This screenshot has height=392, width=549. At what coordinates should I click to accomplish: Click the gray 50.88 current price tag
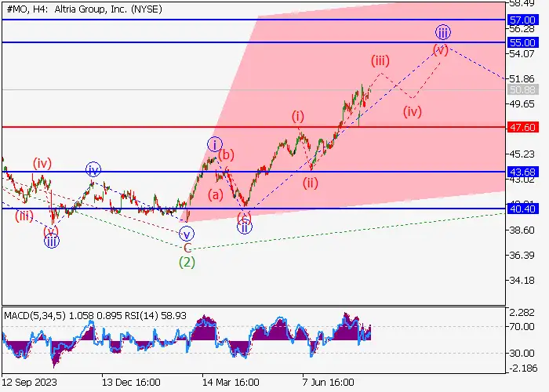[522, 90]
